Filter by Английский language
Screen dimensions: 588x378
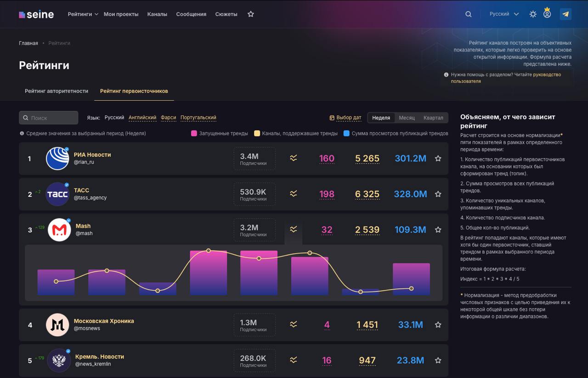coord(142,118)
